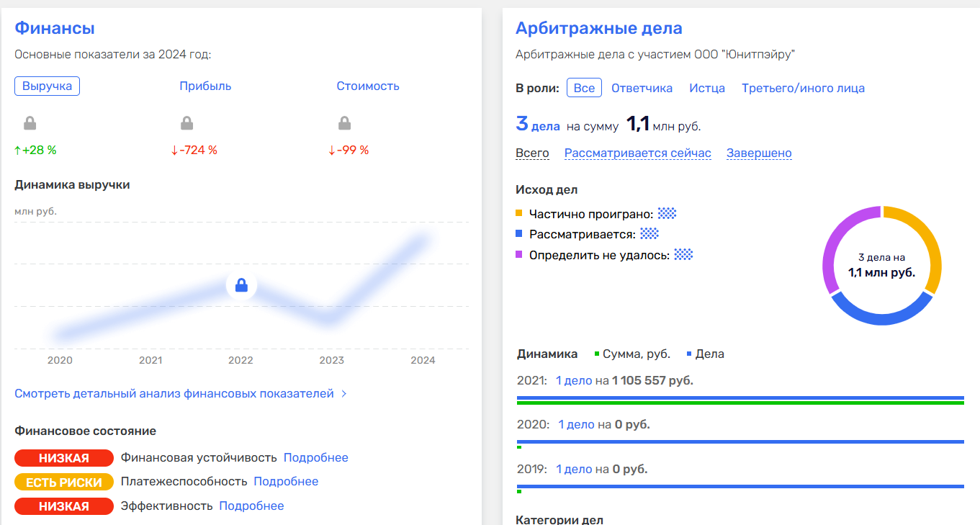This screenshot has width=980, height=525.
Task: Open the Завершено cases tab
Action: (x=759, y=153)
